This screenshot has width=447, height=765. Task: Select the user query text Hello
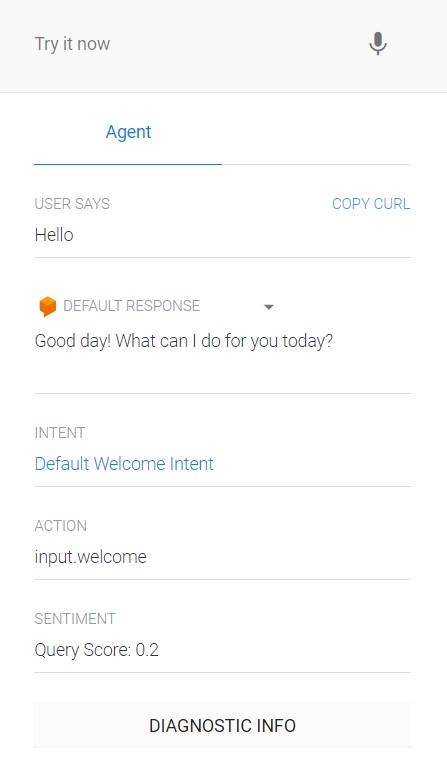coord(54,235)
